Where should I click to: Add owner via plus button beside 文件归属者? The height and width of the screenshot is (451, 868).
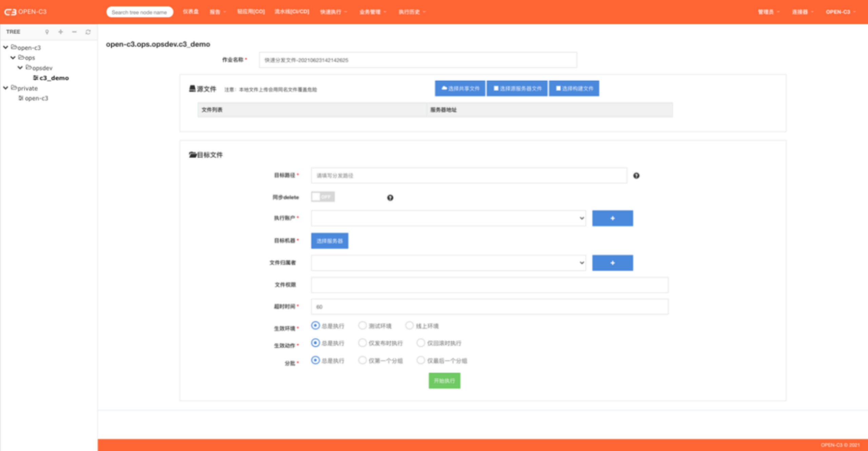[612, 263]
